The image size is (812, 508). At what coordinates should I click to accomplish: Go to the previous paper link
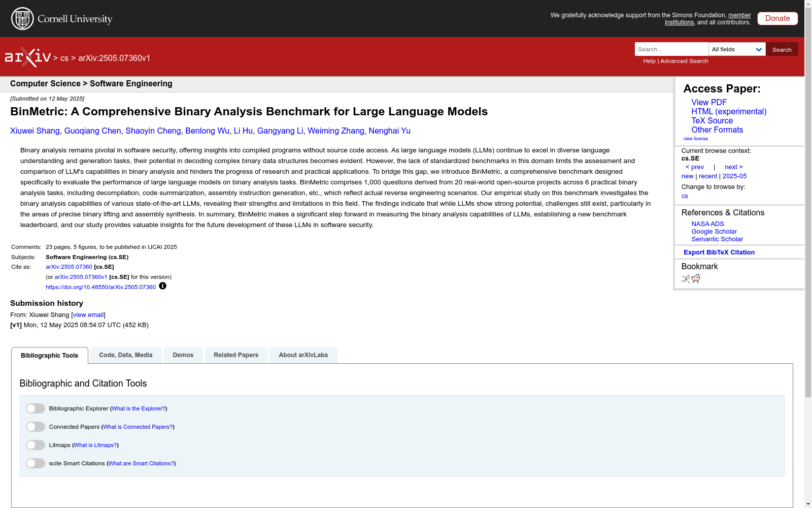click(695, 167)
